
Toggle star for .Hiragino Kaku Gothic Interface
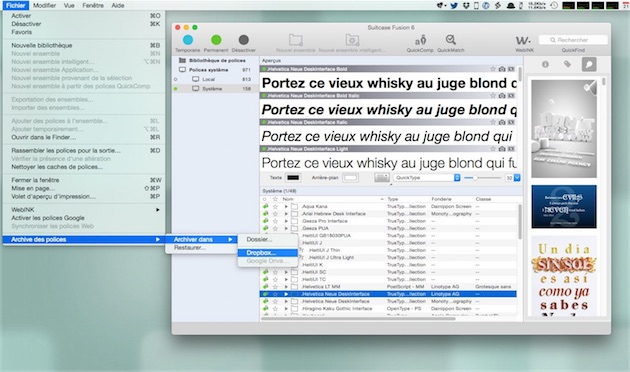click(275, 309)
